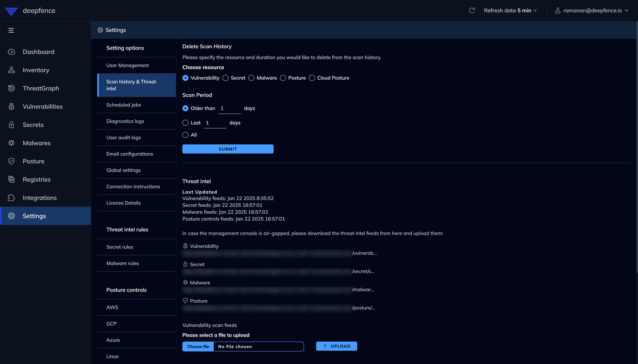Open Diagnostics logs settings
Screen dimensions: 638x364
coord(136,121)
